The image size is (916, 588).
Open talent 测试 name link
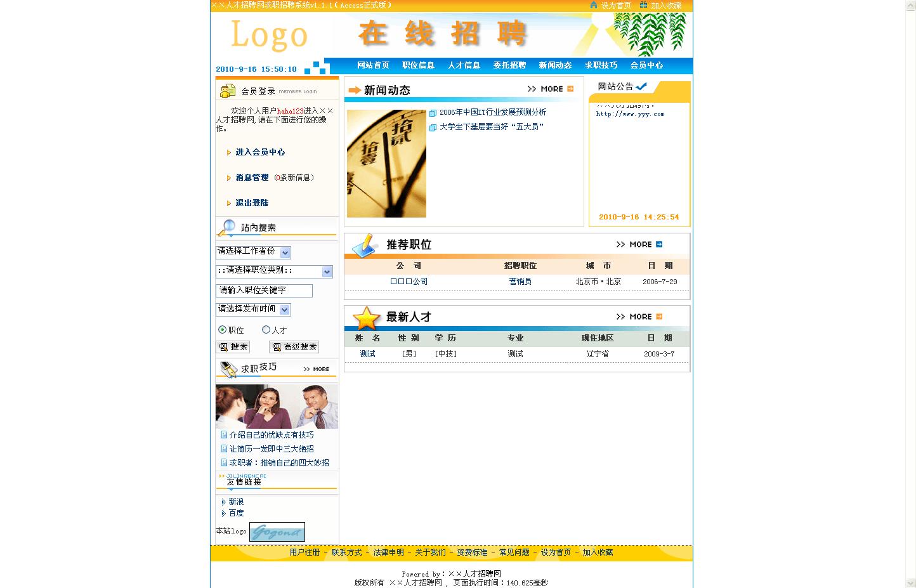pos(367,354)
